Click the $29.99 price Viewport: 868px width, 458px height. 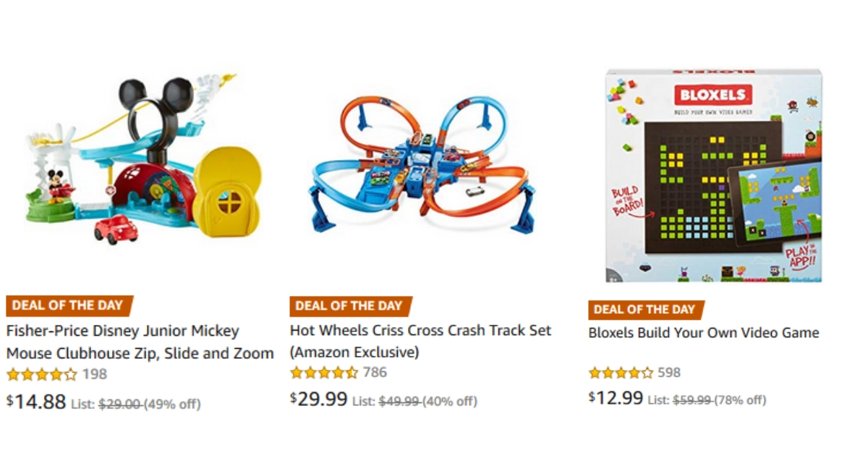tap(319, 399)
